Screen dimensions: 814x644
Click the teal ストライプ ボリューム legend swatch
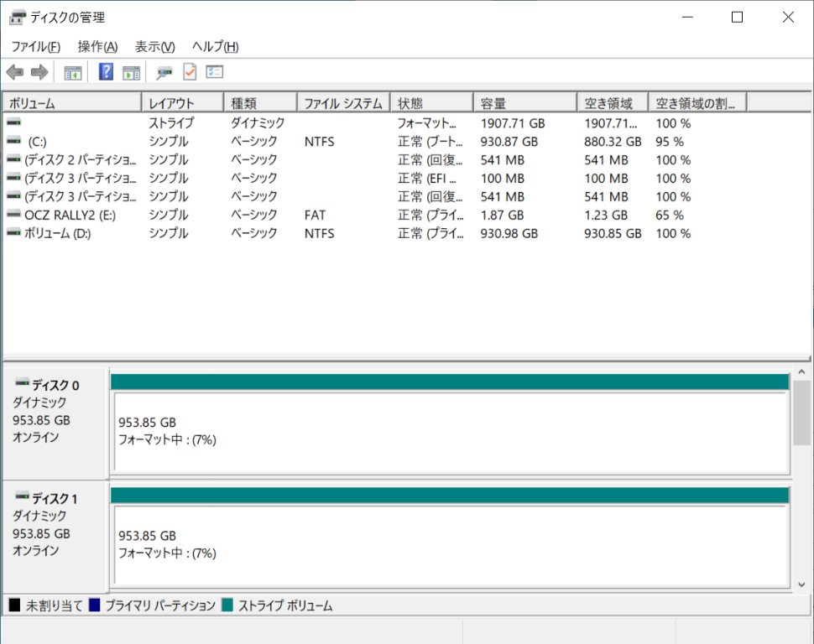point(227,605)
